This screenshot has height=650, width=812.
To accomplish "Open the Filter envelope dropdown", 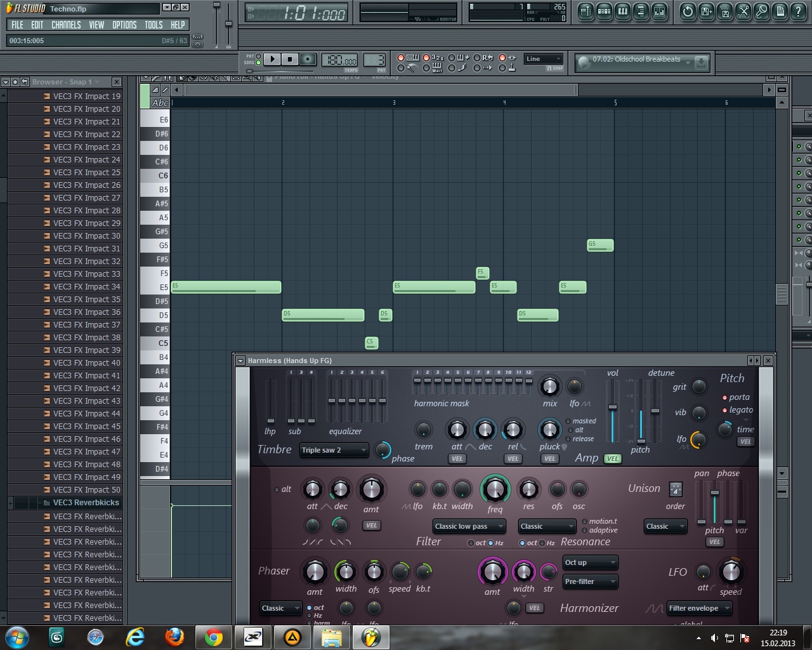I will point(699,608).
